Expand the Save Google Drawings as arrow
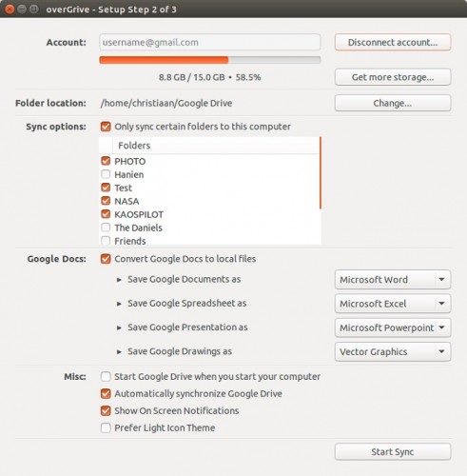Screen dimensions: 467x476 (x=119, y=351)
